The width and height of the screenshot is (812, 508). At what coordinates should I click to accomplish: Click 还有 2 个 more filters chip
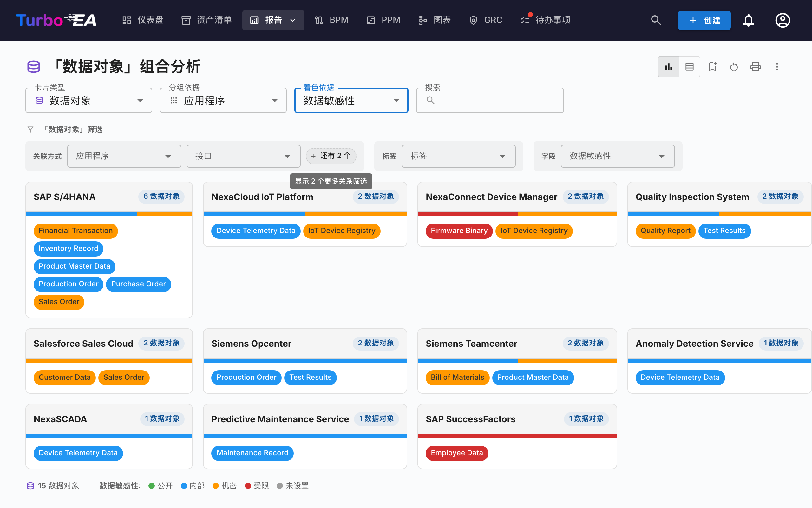click(331, 156)
